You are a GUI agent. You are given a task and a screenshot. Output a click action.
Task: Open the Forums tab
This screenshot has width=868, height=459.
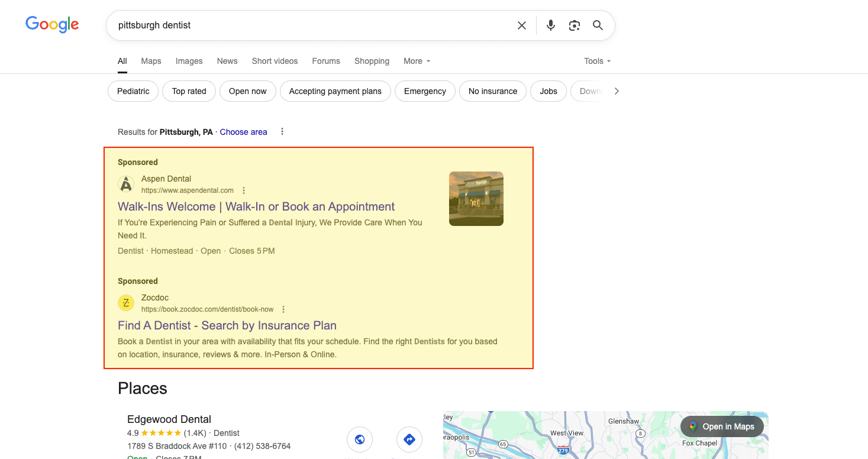326,61
